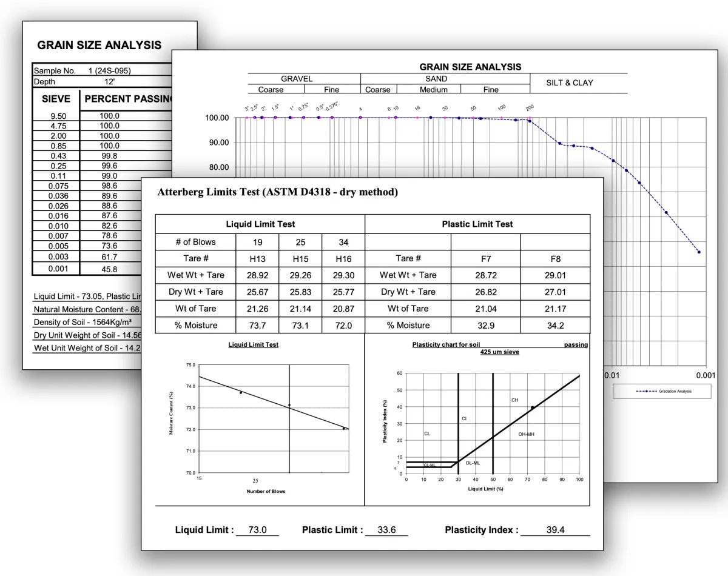Select percent passing value 89.6
Viewport: 728px width, 576px height.
point(110,196)
